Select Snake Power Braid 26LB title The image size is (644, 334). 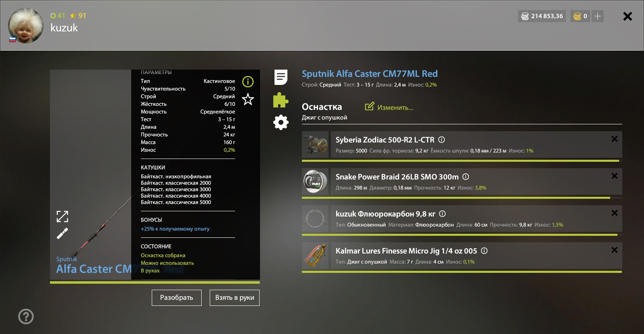pos(397,177)
